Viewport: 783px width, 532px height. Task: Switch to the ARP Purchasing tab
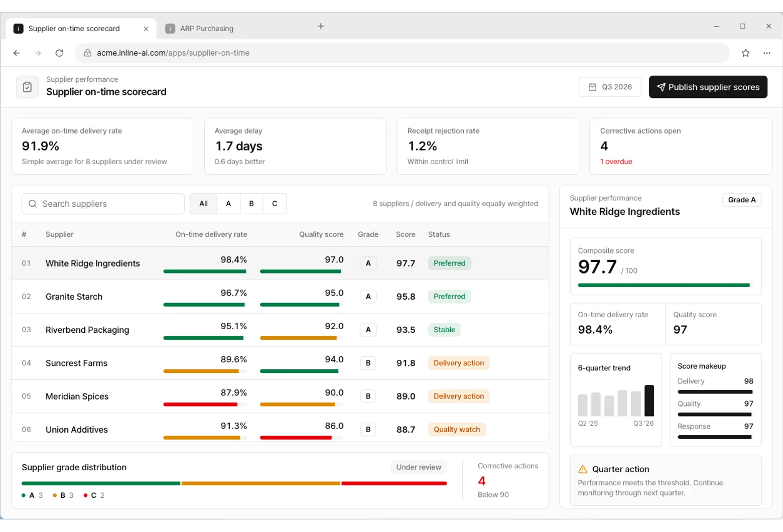click(x=207, y=29)
